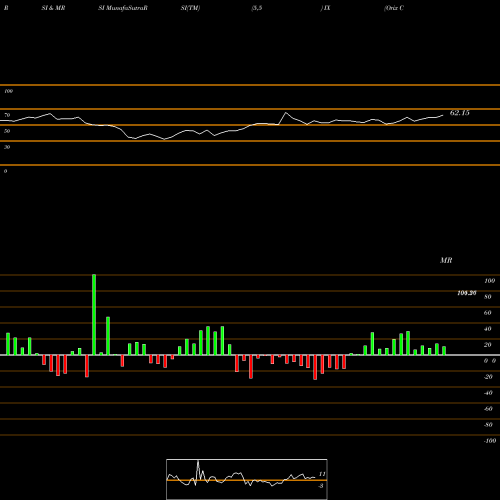500x500 pixels.
Task: Click the MR axis label -60
Action: pos(488,409)
